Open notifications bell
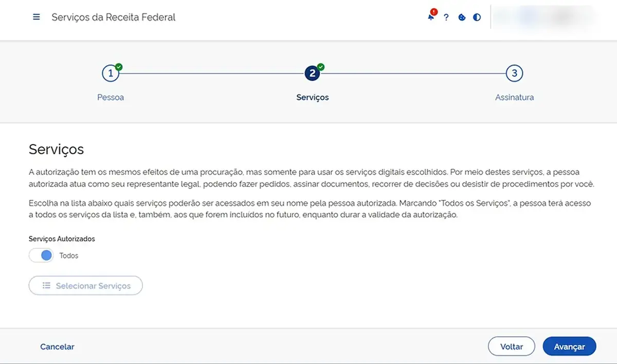The height and width of the screenshot is (364, 617). point(431,17)
